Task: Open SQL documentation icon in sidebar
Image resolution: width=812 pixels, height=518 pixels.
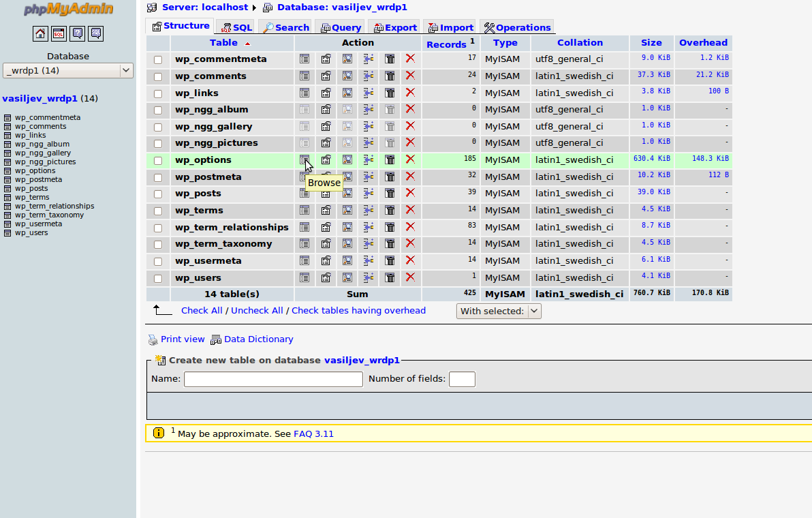Action: pyautogui.click(x=96, y=33)
